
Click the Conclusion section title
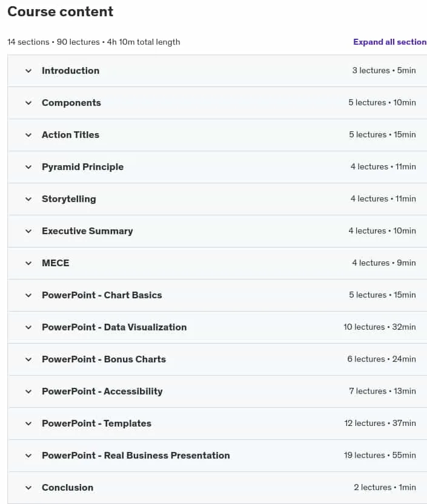pos(68,488)
